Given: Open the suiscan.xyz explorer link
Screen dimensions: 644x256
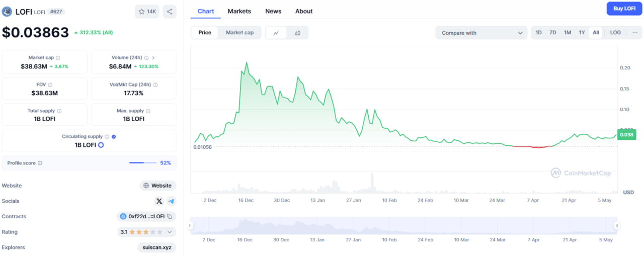Looking at the screenshot, I should pyautogui.click(x=156, y=247).
